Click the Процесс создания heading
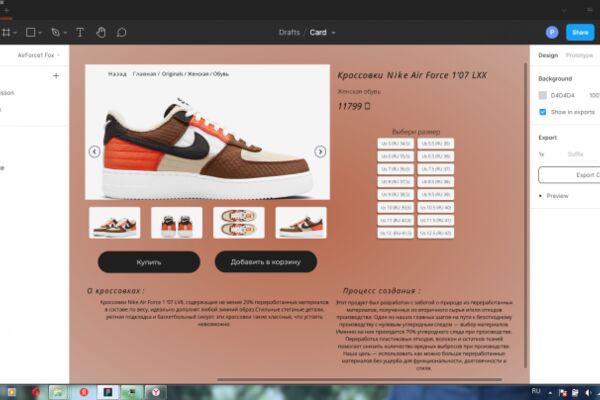 click(382, 291)
